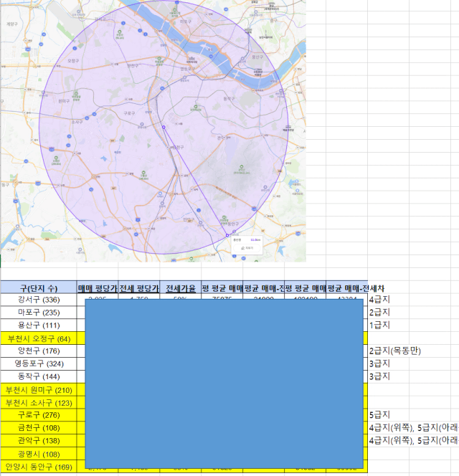Image resolution: width=459 pixels, height=476 pixels.
Task: Click the yellow 부천시 오정구 (64) cell
Action: pos(38,338)
